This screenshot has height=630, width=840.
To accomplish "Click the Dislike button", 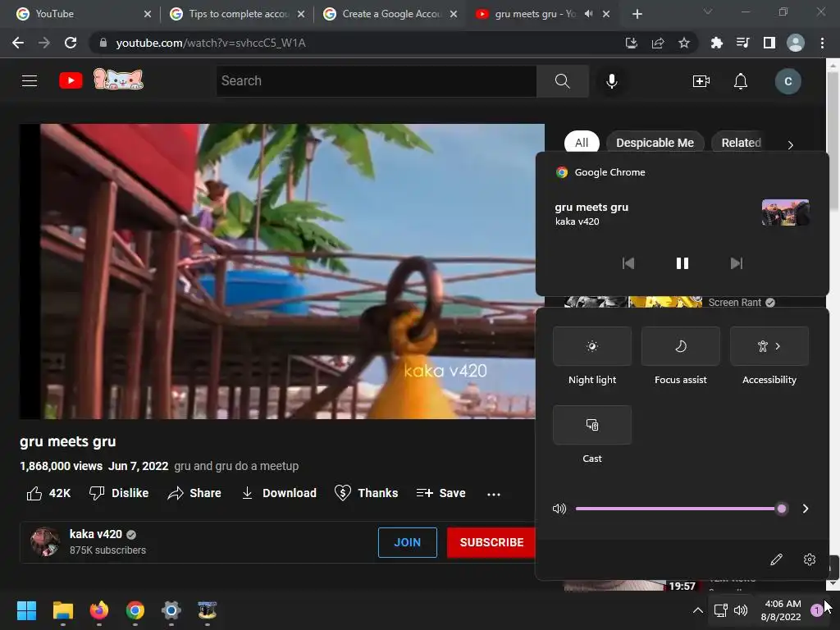I will coord(119,493).
